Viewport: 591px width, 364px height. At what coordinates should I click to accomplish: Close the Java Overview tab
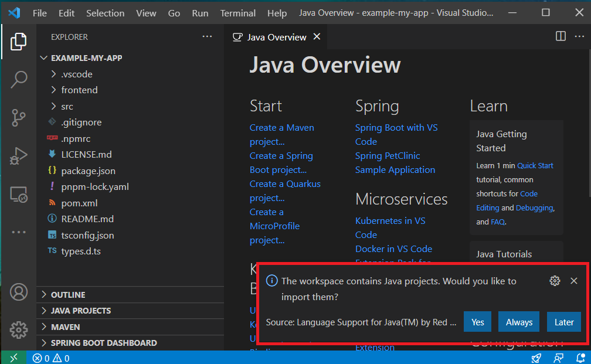pos(317,37)
